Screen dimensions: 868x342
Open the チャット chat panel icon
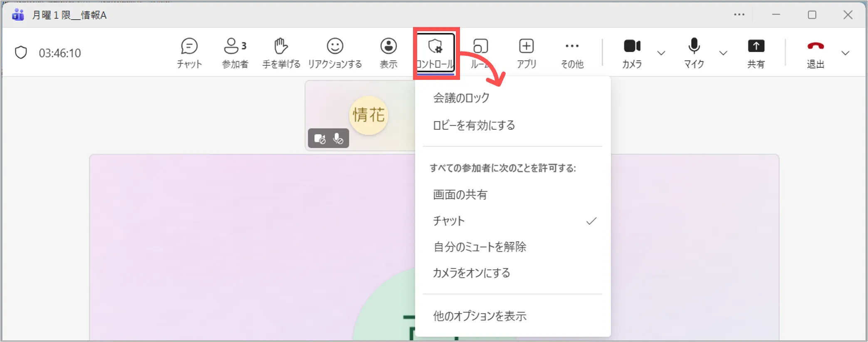pyautogui.click(x=189, y=52)
